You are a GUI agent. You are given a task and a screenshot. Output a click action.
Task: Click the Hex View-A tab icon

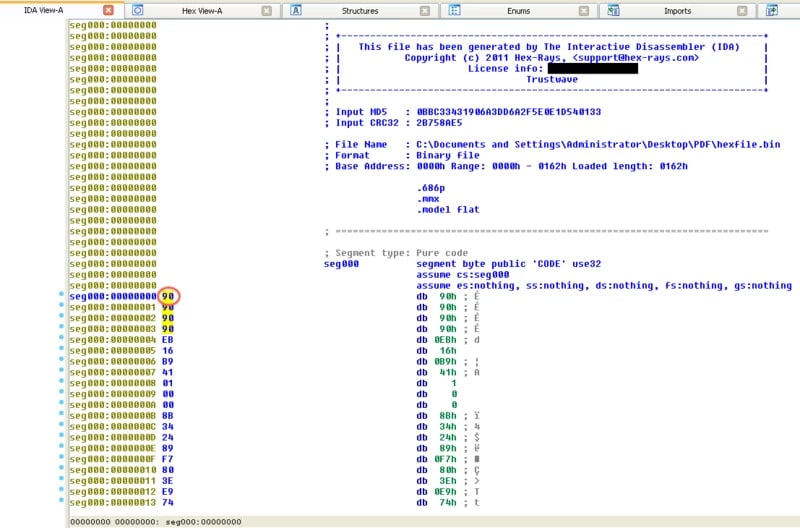pos(137,10)
